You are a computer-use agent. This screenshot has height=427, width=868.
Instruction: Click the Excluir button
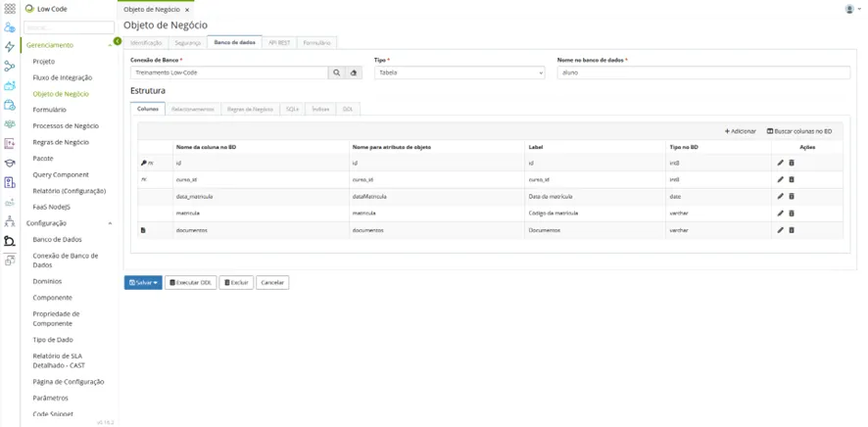click(x=236, y=283)
